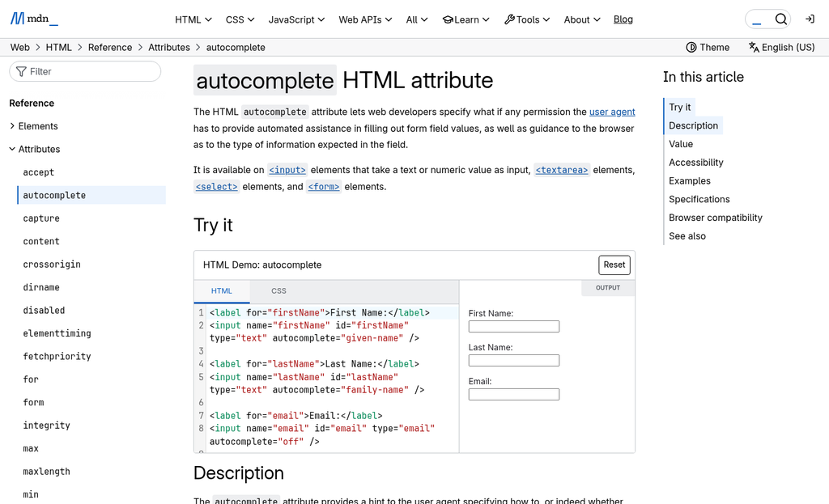Image resolution: width=829 pixels, height=504 pixels.
Task: Jump to Value section
Action: click(681, 144)
